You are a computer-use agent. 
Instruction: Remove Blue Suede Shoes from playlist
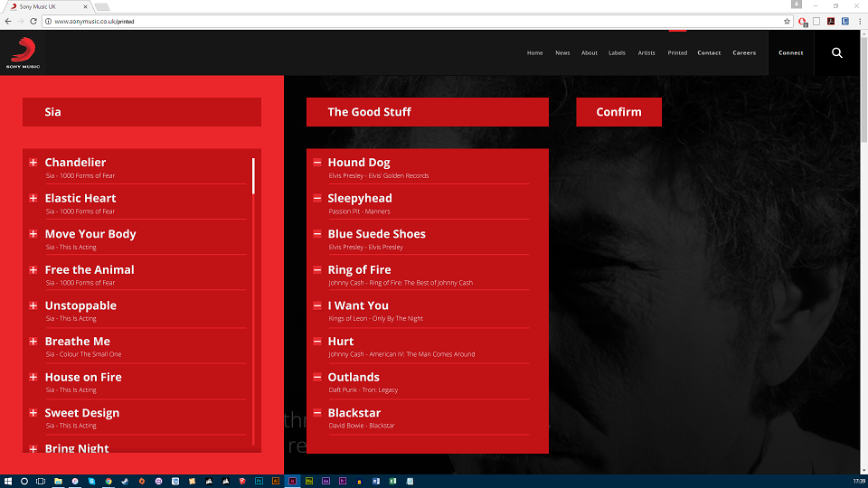point(317,234)
